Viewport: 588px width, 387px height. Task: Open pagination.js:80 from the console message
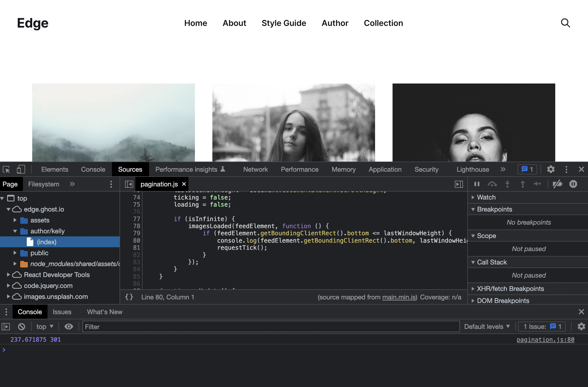(x=545, y=339)
